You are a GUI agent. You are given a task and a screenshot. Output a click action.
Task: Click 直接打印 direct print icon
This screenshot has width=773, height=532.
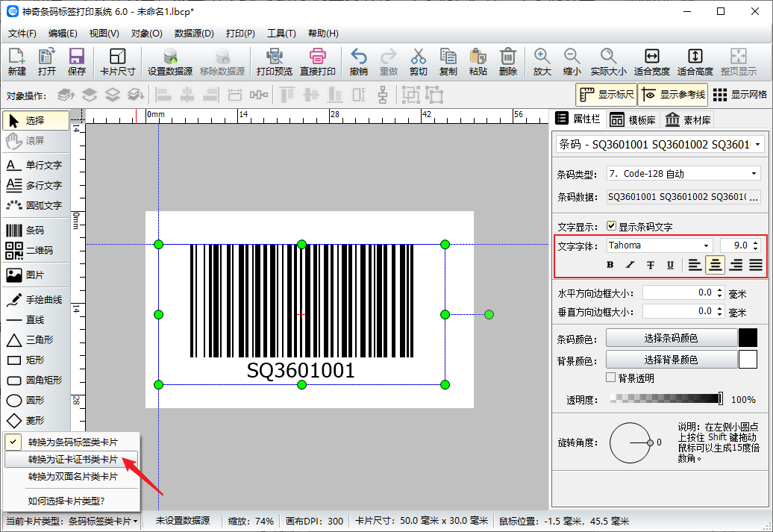(318, 62)
